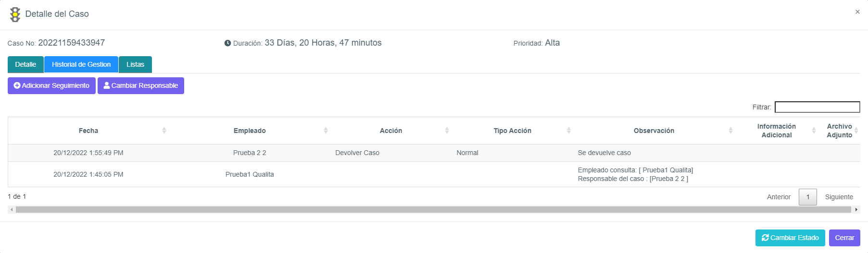
Task: Sort by Información Adicional column arrows
Action: pos(814,131)
